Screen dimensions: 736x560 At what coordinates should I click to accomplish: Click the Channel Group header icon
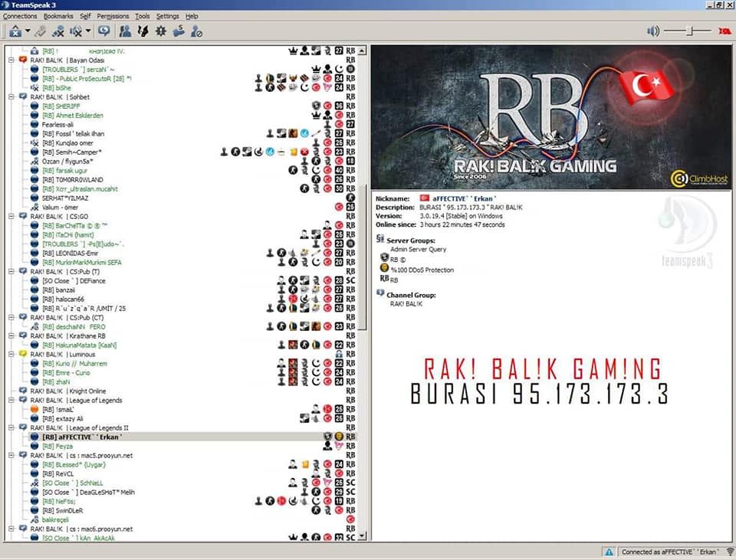pos(380,294)
